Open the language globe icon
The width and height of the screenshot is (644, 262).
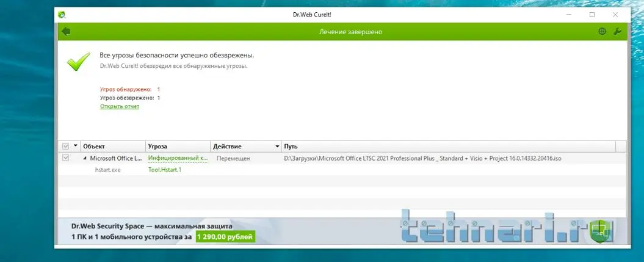602,32
